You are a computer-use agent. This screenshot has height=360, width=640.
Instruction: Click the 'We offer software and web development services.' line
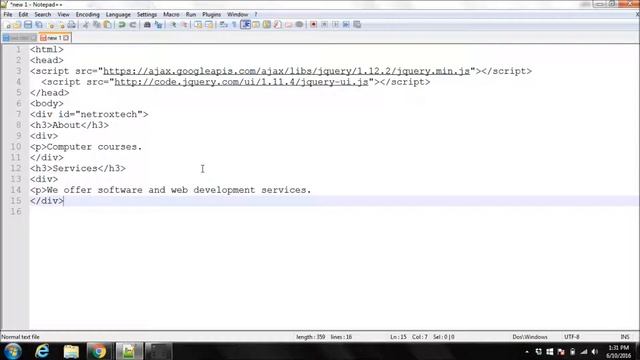tap(171, 190)
